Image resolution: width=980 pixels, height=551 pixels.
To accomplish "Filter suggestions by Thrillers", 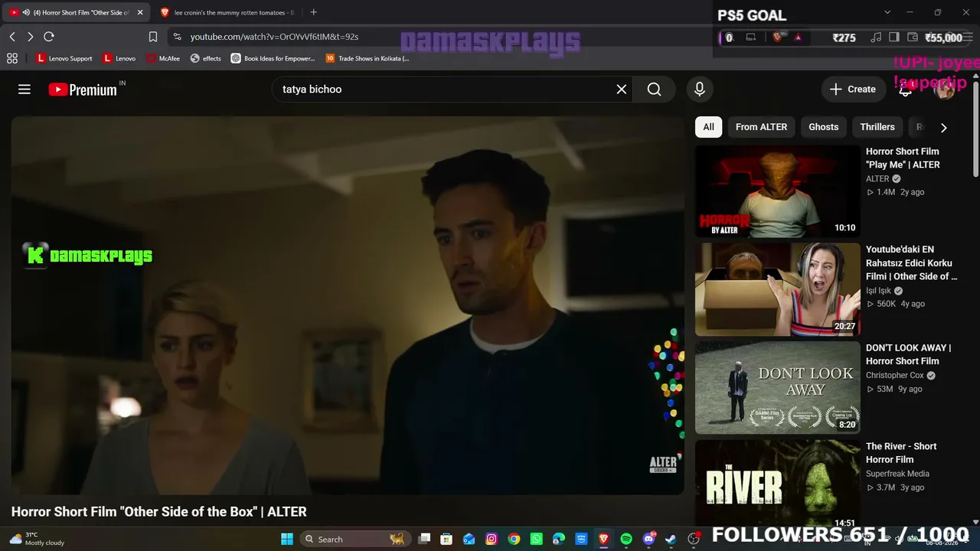I will click(x=877, y=127).
